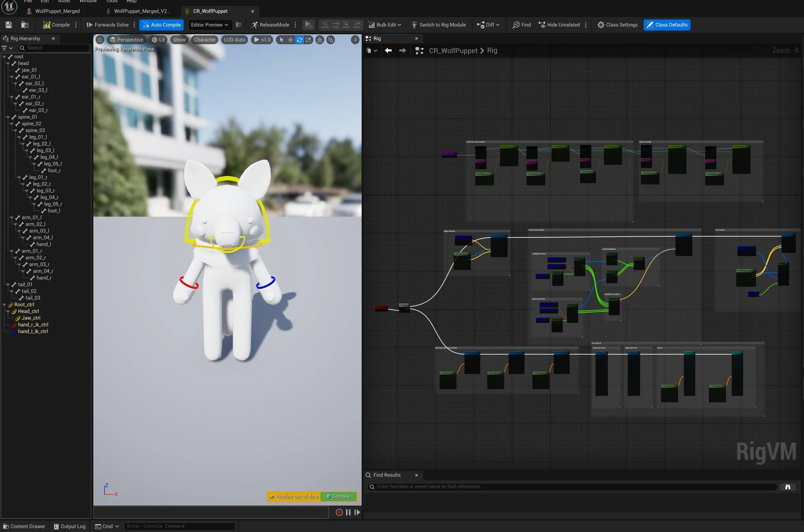Click the graph back navigation arrow
The height and width of the screenshot is (532, 804).
(388, 51)
